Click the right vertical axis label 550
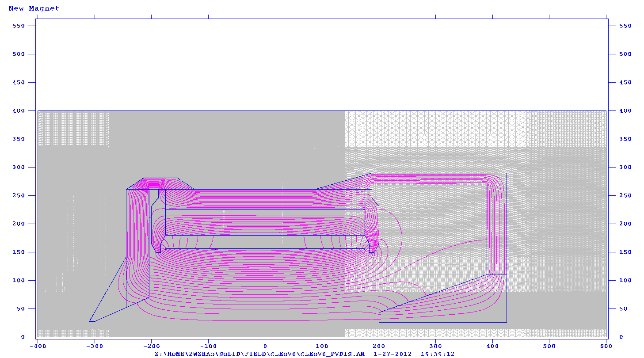Viewport: 644px width, 358px height. [625, 26]
